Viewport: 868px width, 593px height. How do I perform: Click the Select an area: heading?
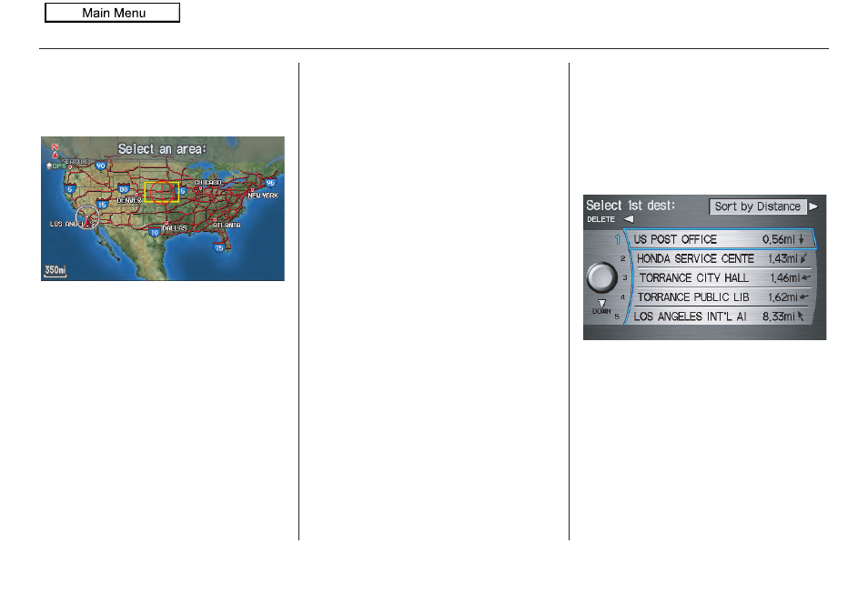tap(162, 149)
